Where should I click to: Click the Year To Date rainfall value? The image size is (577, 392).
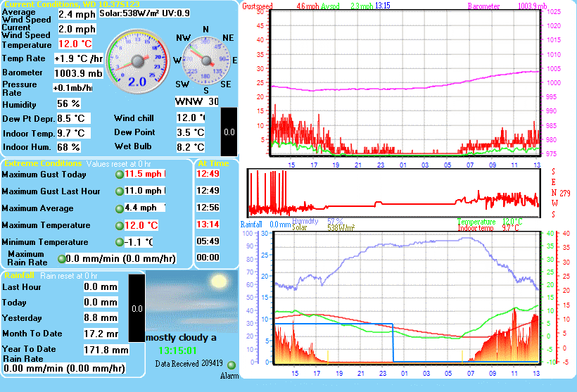pos(105,350)
